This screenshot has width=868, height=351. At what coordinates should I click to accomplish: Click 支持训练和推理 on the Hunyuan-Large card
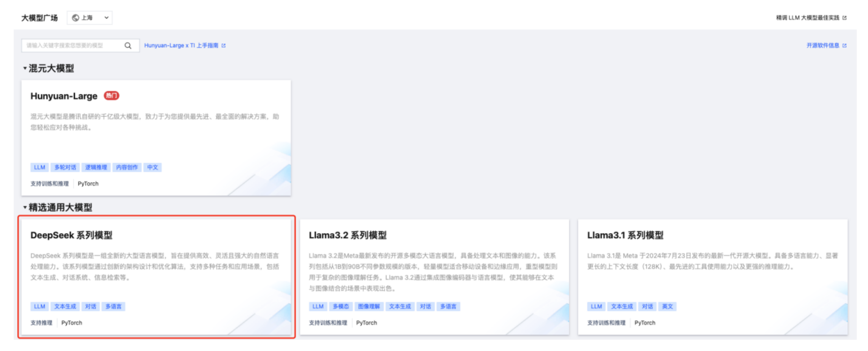(49, 183)
